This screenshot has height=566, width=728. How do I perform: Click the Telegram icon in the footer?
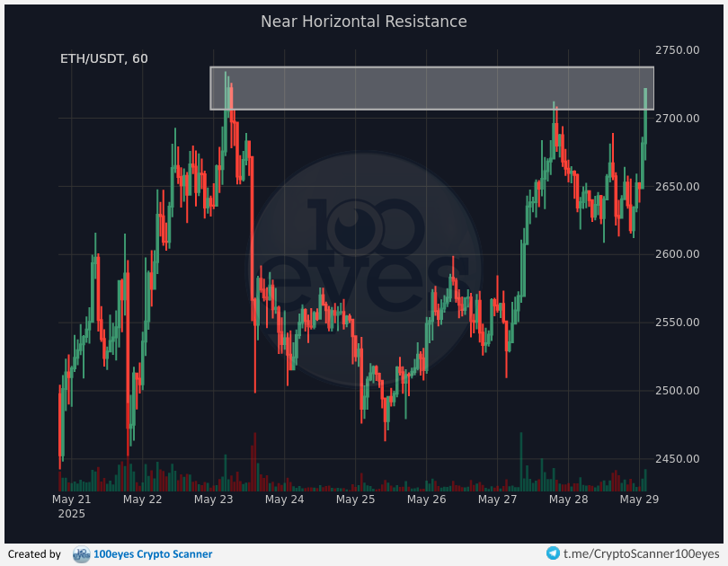[x=555, y=554]
